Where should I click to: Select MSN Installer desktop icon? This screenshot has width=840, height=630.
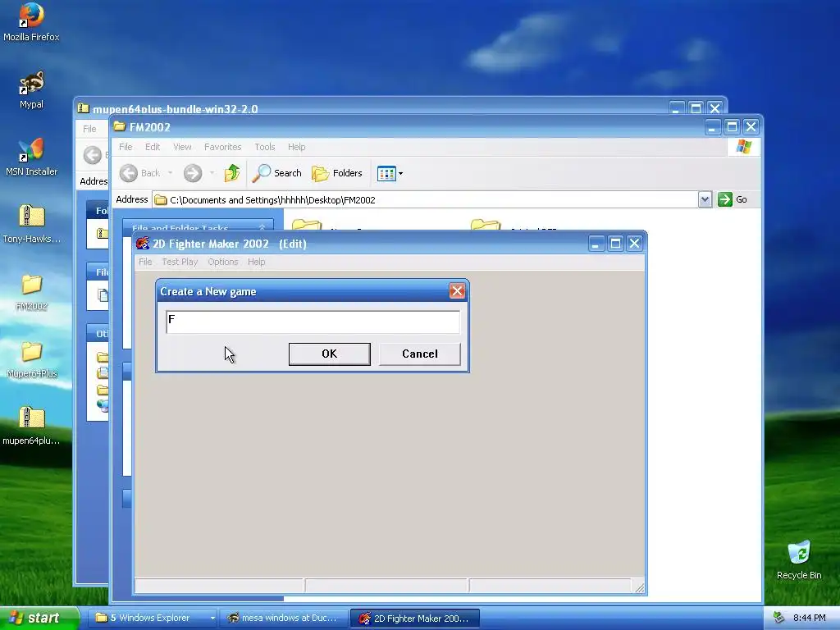31,157
